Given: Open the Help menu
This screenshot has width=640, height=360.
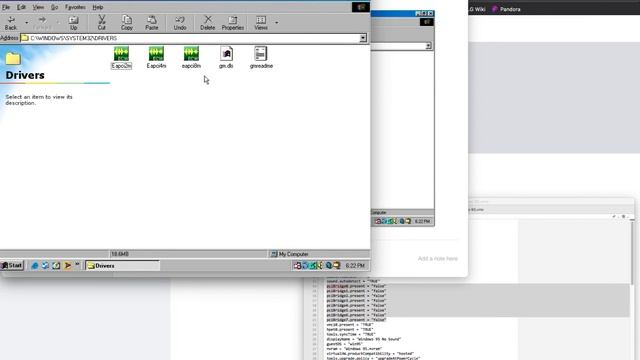Looking at the screenshot, I should [x=98, y=7].
